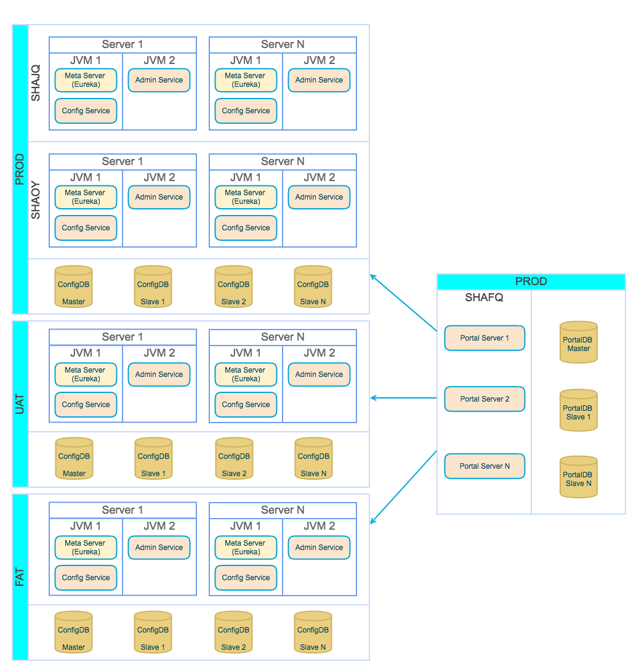Select the ConfigDB Slave 1 cylinder under SHAOY

[x=153, y=286]
